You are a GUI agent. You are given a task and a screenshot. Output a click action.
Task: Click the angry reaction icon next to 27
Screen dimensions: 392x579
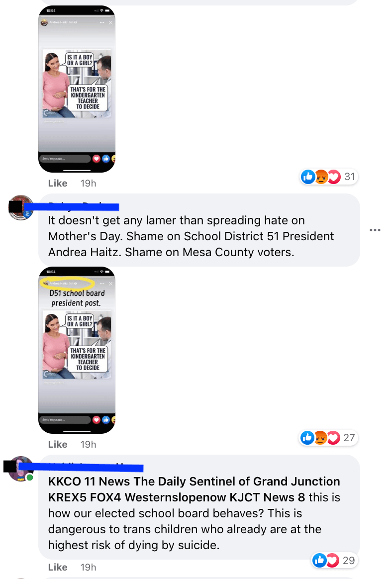tap(320, 438)
